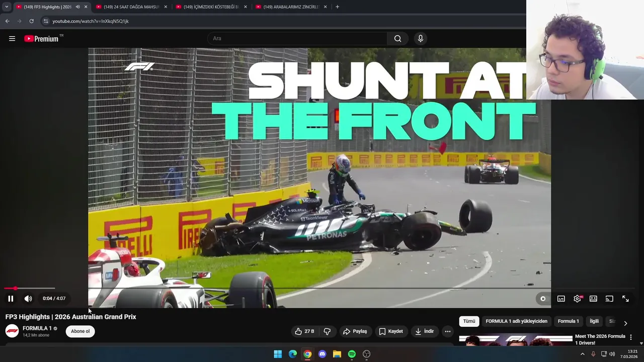This screenshot has height=362, width=644.
Task: Like the video with 27 B likes
Action: pos(305,331)
